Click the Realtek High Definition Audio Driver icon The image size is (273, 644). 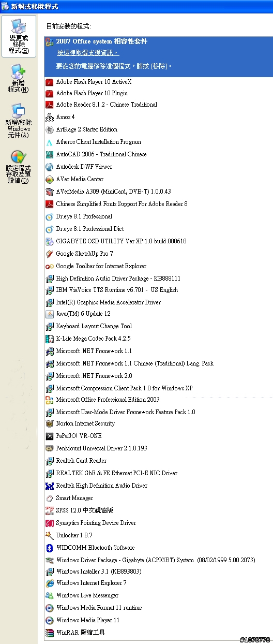click(x=50, y=486)
